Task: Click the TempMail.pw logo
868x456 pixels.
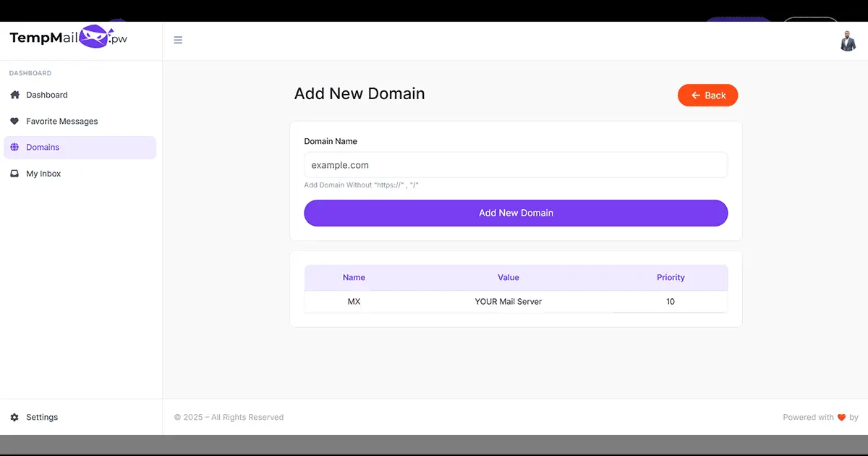Action: (x=67, y=37)
